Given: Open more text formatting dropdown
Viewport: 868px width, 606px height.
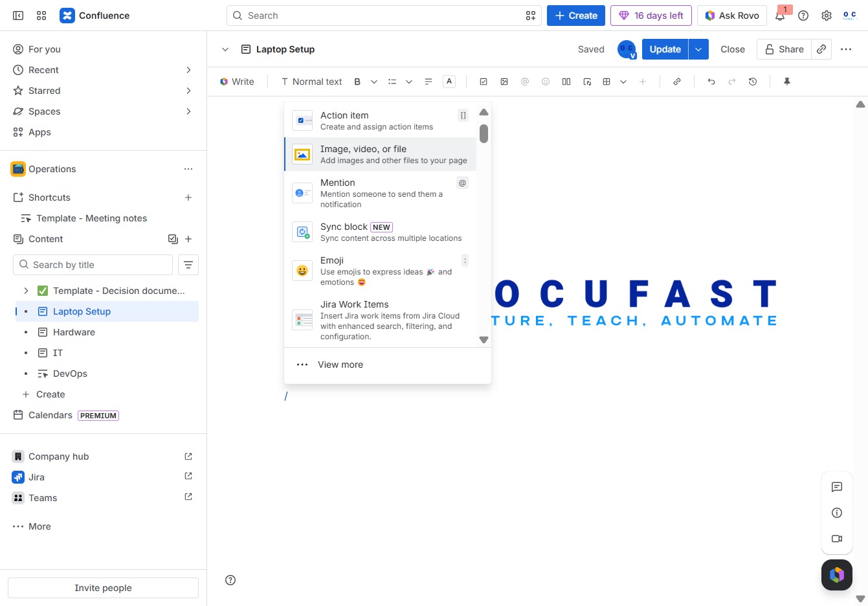Looking at the screenshot, I should 374,82.
